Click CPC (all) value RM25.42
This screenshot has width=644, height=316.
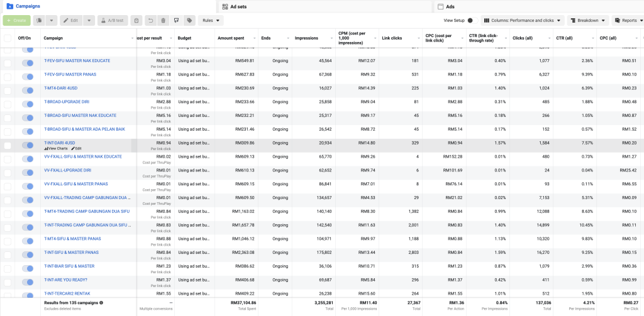pos(629,170)
